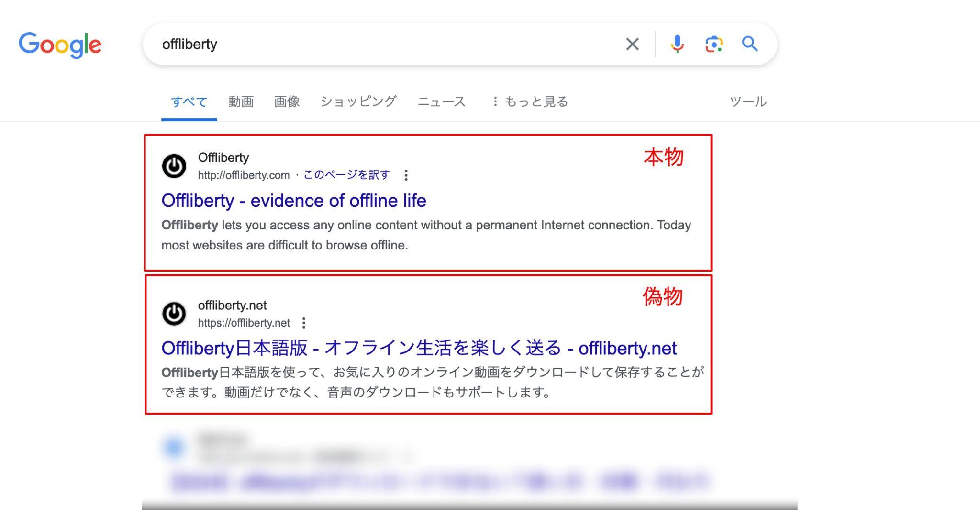Click the magnifying glass search button
980x510 pixels.
pyautogui.click(x=750, y=44)
